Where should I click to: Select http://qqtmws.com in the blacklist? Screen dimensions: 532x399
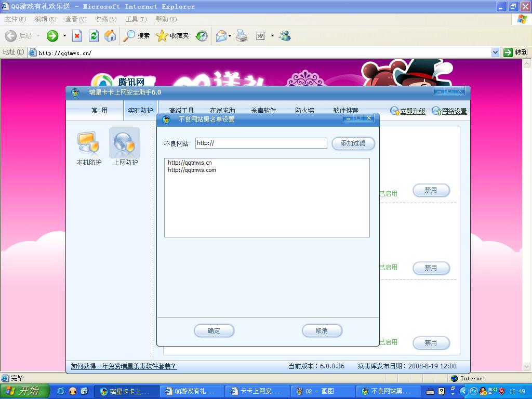tap(192, 170)
